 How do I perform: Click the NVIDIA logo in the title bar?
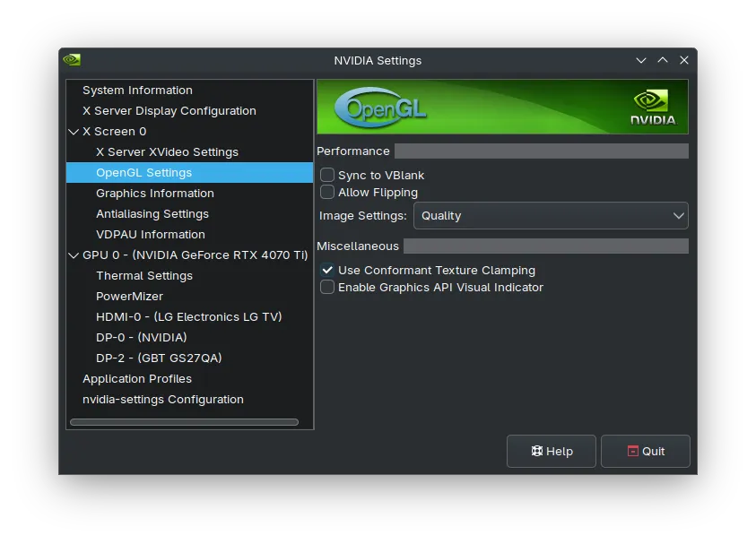pyautogui.click(x=71, y=60)
